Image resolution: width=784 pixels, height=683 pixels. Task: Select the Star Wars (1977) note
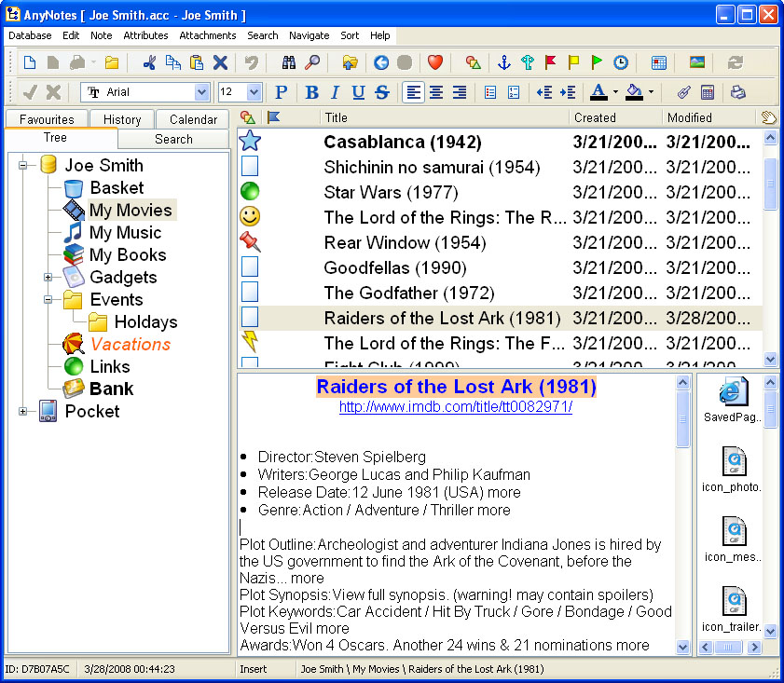[391, 193]
